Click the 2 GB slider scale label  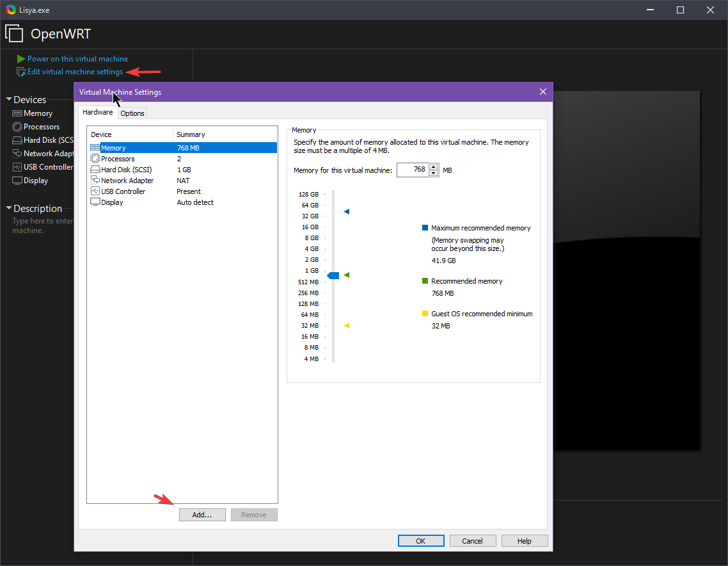[x=312, y=260]
